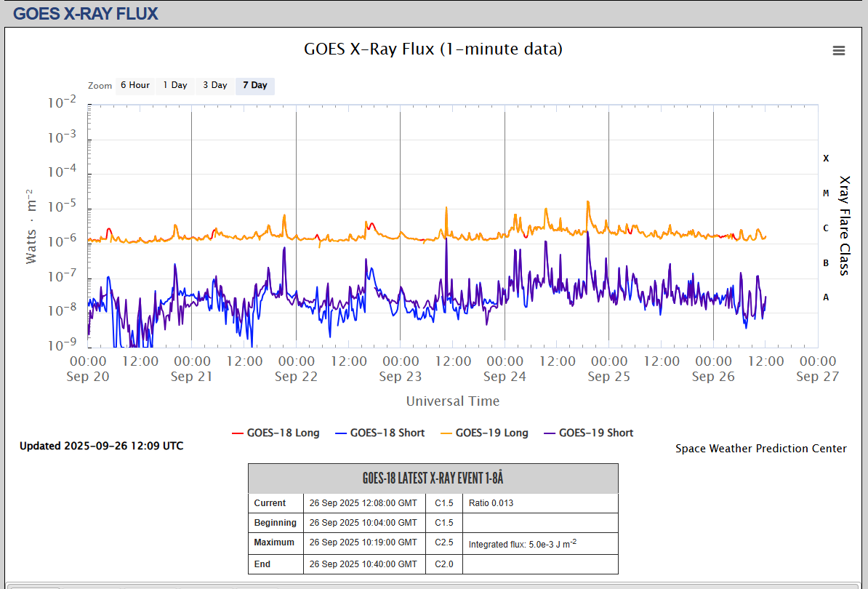Click the Sep 22 00:00 x-axis label
The image size is (868, 589).
(296, 369)
